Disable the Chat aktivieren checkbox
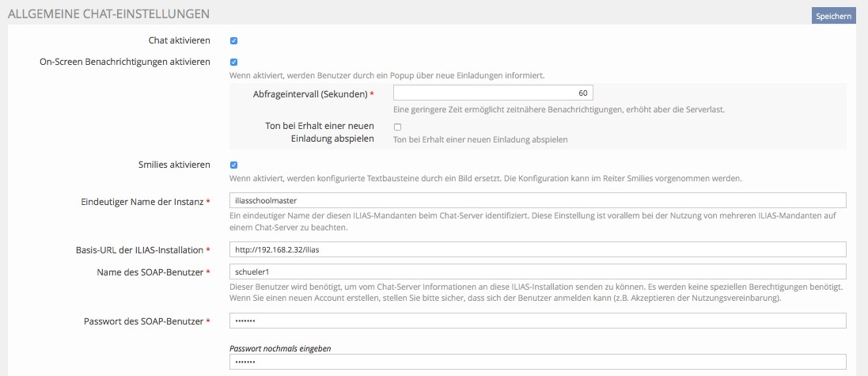 coord(234,41)
